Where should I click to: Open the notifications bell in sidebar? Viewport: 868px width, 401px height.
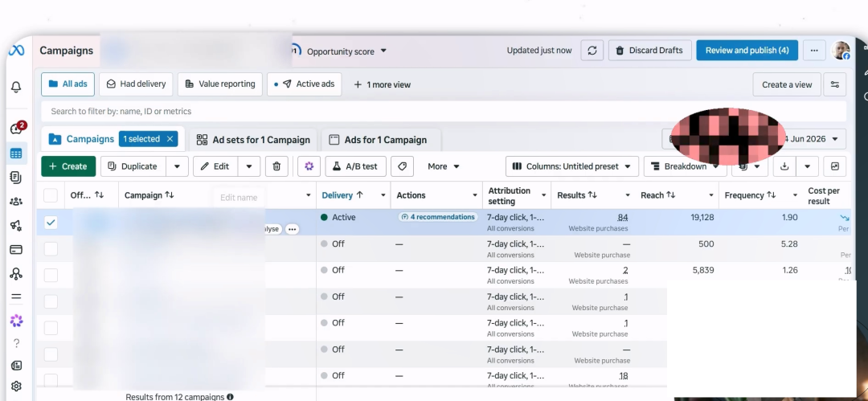pyautogui.click(x=16, y=87)
